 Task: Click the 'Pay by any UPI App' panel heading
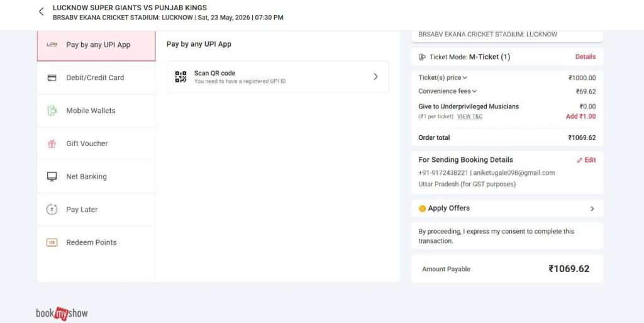point(199,44)
